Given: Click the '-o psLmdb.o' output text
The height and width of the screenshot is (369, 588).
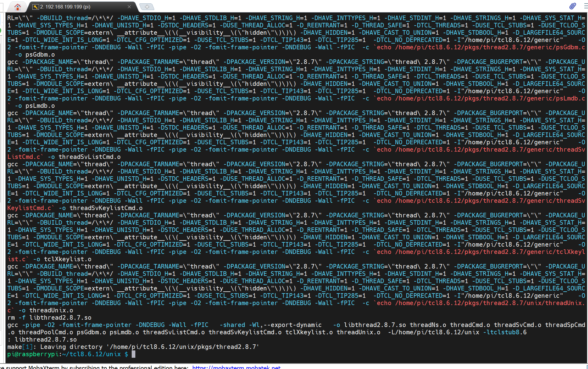Looking at the screenshot, I should click(35, 106).
